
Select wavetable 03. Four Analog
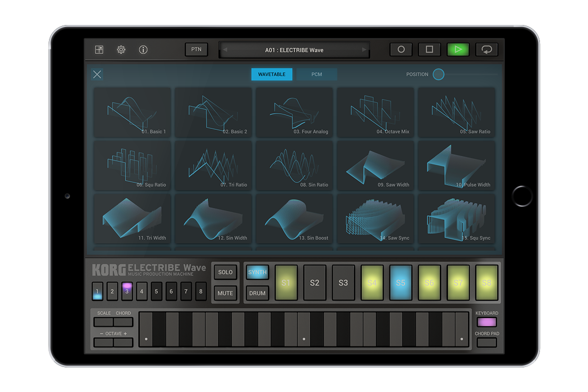[294, 112]
